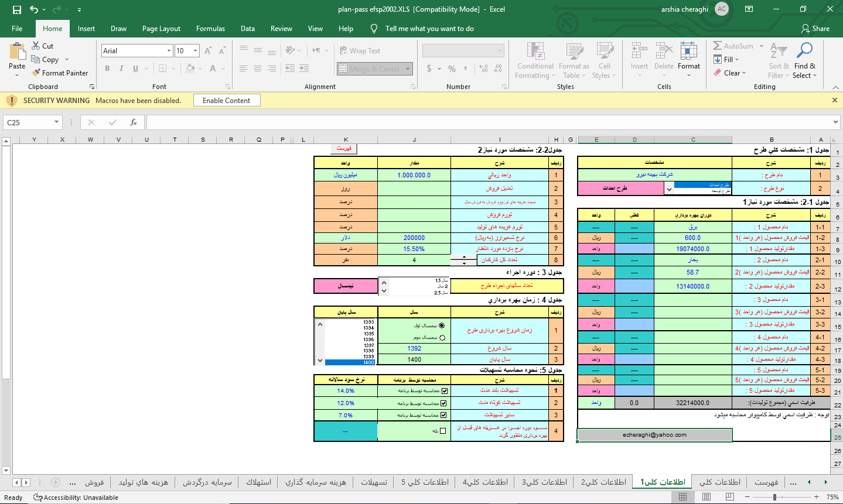Open the Find & Select menu

coord(805,60)
